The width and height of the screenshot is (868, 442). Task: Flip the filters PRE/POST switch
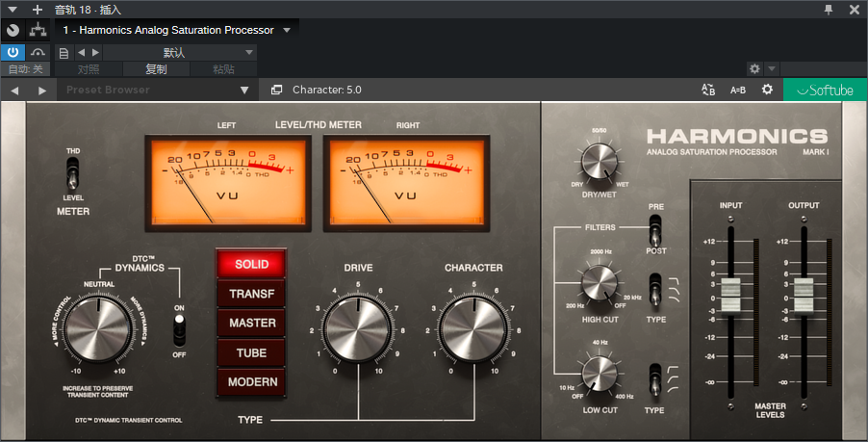coord(656,229)
